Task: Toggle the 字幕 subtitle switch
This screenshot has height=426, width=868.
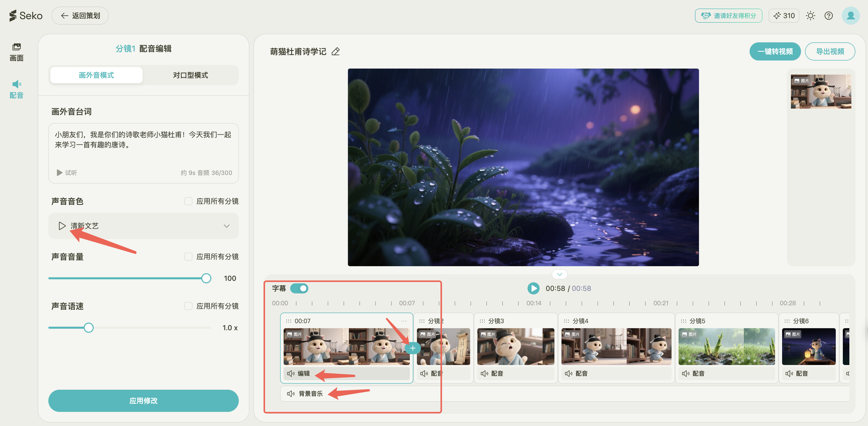Action: 299,288
